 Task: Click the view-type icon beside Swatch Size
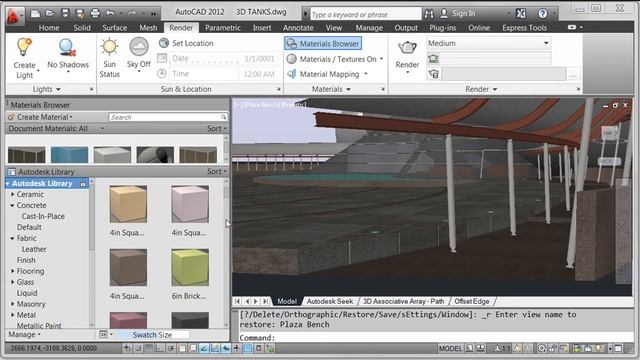click(103, 335)
